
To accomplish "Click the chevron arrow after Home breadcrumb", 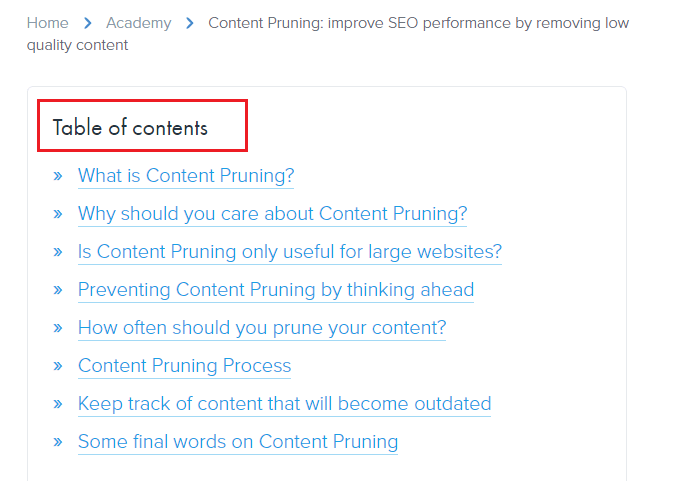I will click(x=88, y=22).
